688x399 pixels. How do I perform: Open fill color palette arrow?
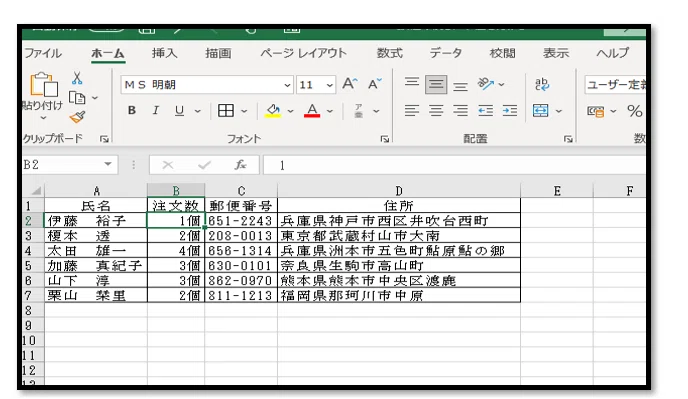[290, 111]
